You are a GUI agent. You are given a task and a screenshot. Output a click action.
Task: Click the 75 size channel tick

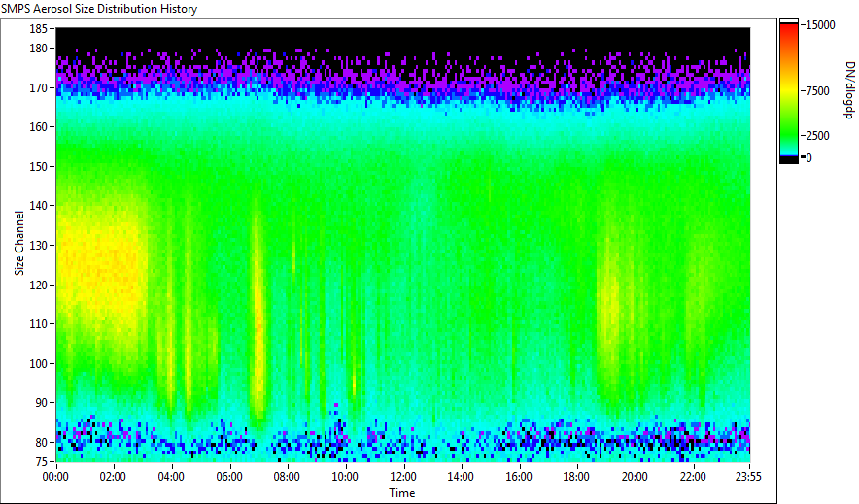(x=41, y=462)
